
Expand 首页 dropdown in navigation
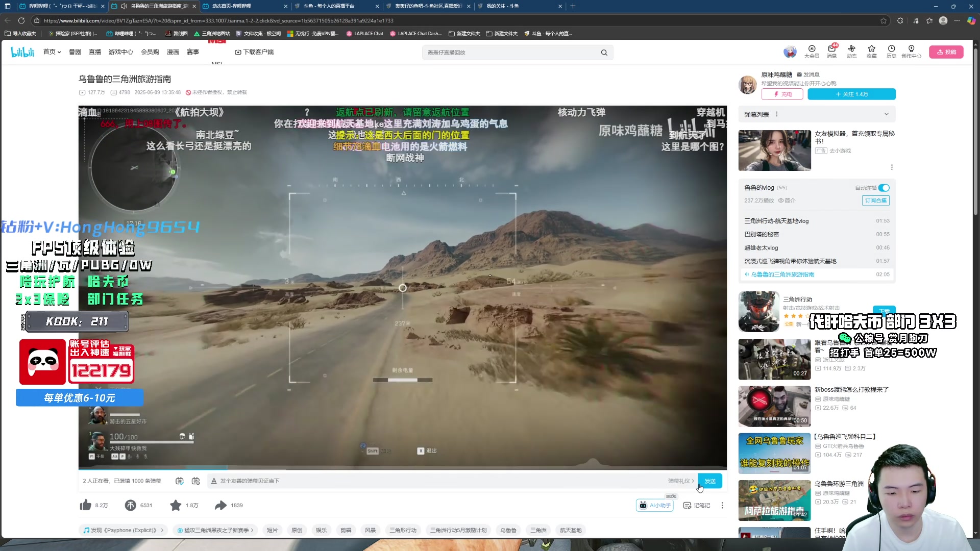52,52
